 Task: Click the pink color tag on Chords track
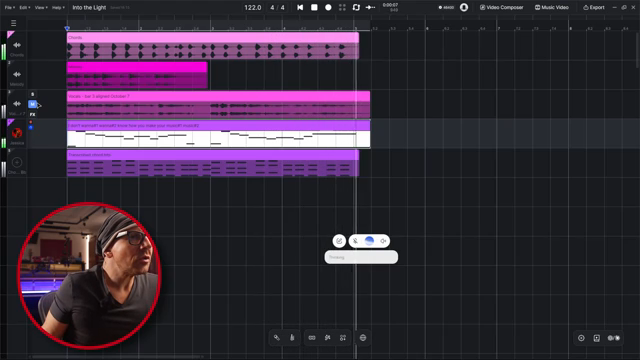coord(10,34)
